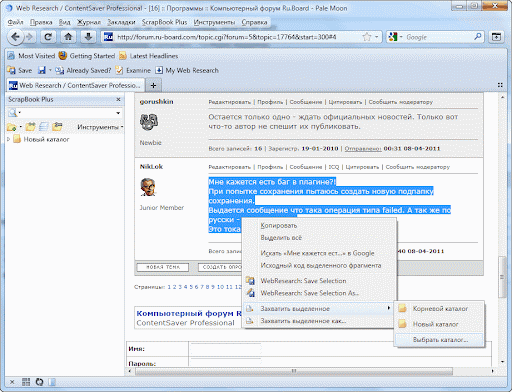Click the Save icon in WebResearch toolbar
Viewport: 512px width, 392px height.
click(x=20, y=70)
